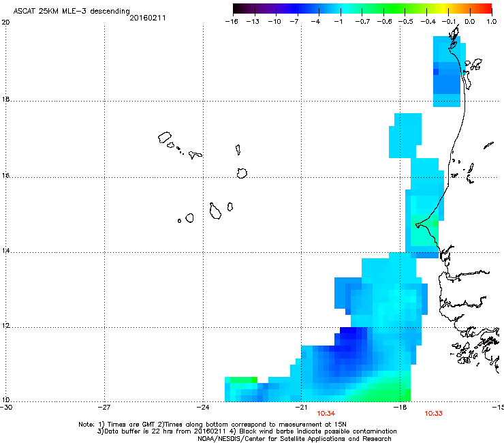Click the -21 longitude axis label
Image resolution: width=504 pixels, height=443 pixels.
pos(301,408)
